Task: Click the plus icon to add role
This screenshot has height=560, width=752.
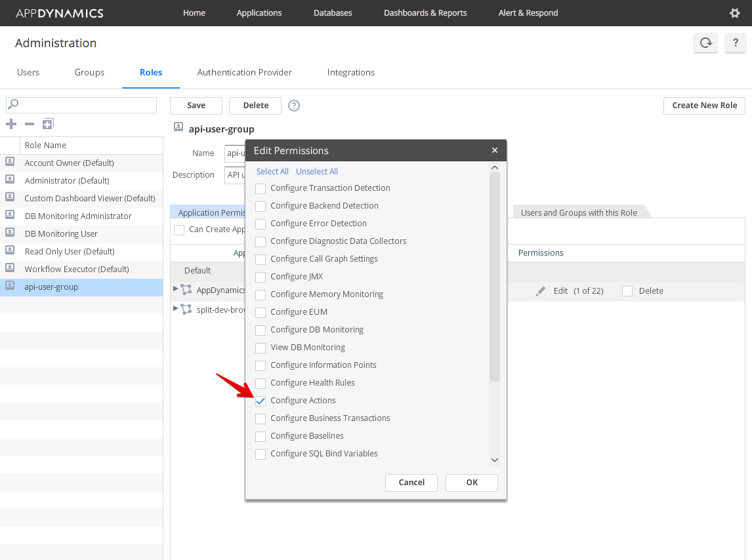Action: click(11, 124)
